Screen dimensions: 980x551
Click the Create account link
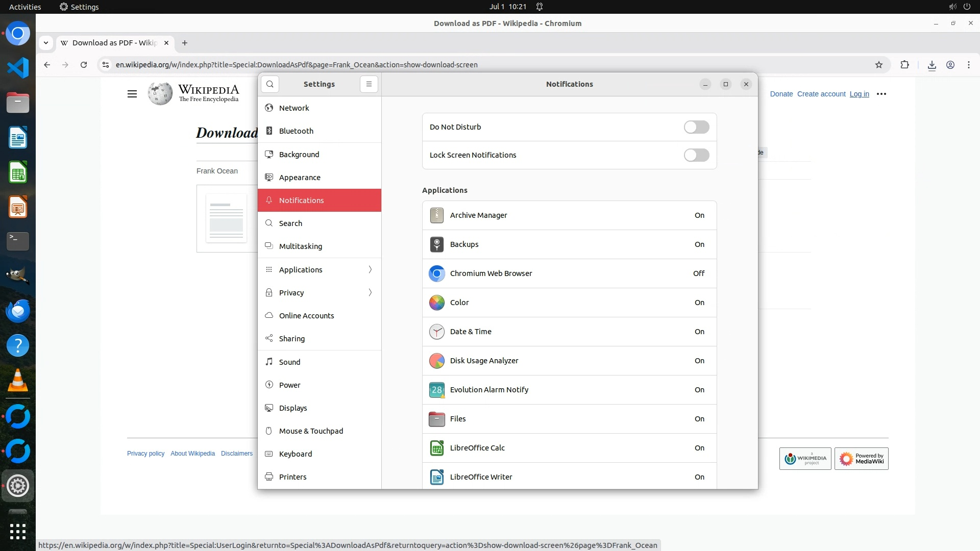(821, 94)
